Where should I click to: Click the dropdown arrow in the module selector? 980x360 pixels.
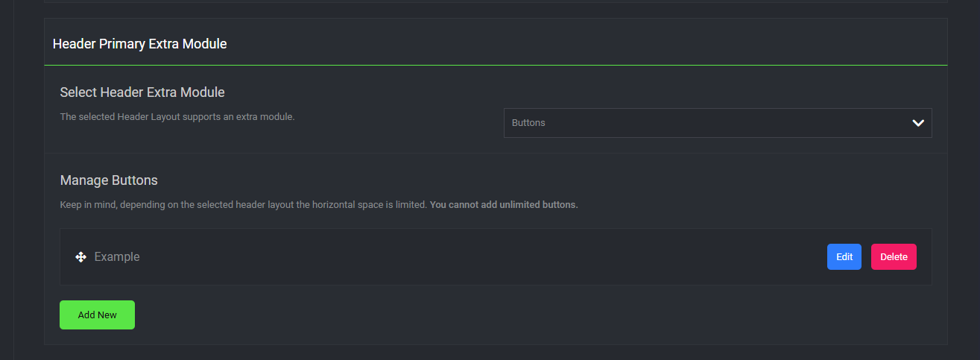[917, 123]
